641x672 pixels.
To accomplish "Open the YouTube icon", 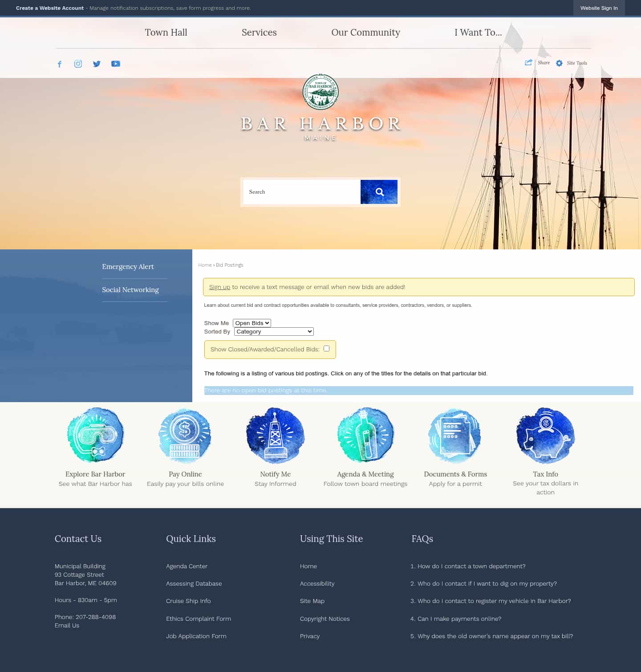I will coord(116,64).
